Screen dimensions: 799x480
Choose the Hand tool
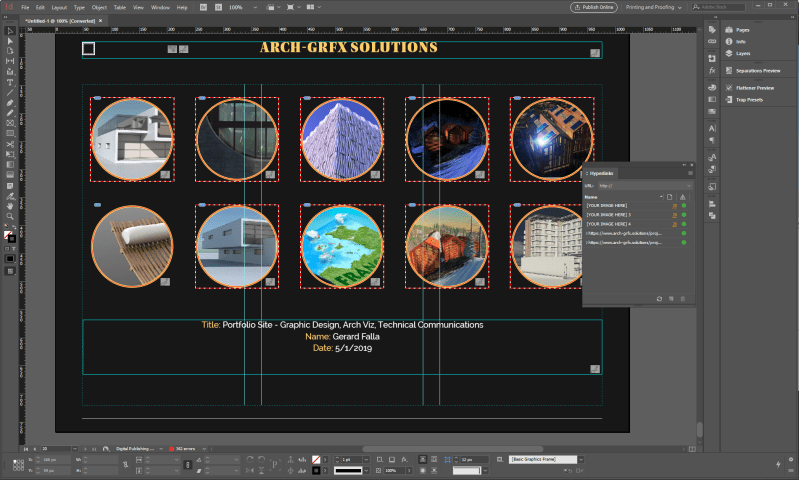click(x=10, y=206)
